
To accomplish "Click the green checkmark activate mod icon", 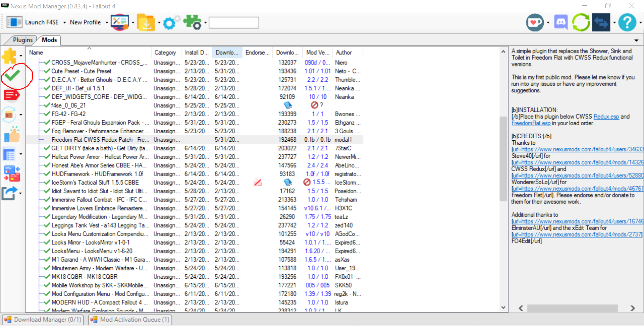I will click(x=12, y=76).
